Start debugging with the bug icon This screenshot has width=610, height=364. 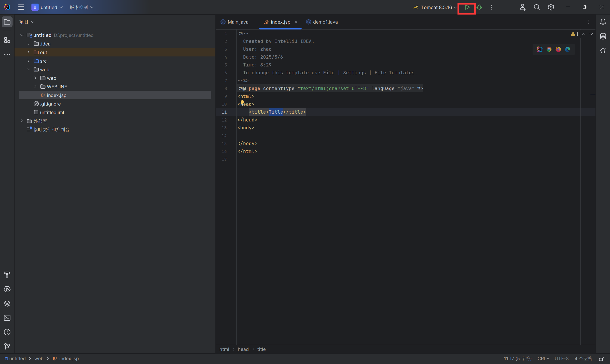(479, 7)
